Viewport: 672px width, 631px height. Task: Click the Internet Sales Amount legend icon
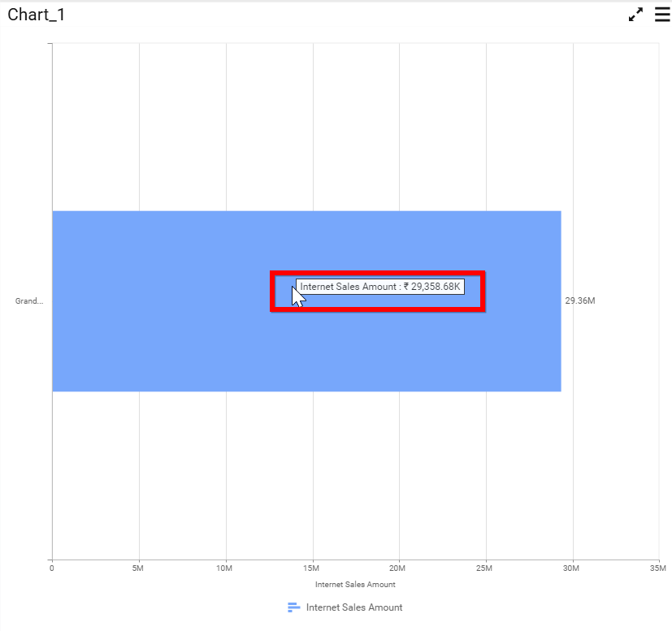(293, 607)
